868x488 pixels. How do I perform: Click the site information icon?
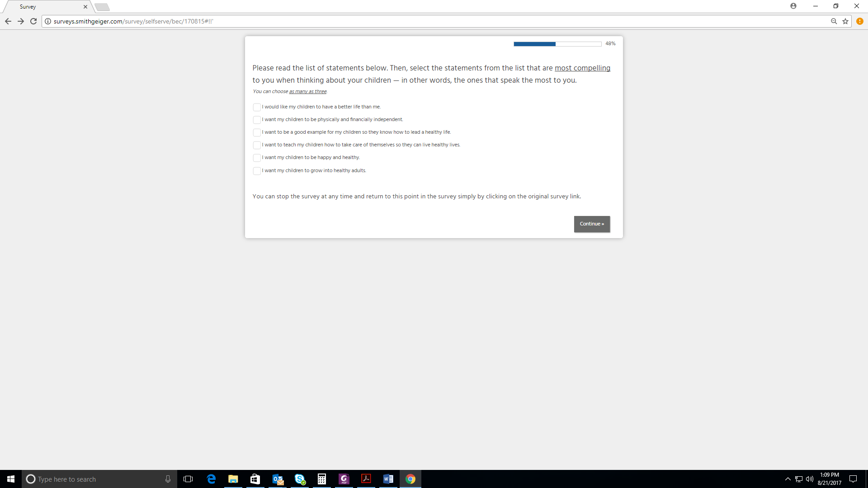[x=48, y=21]
